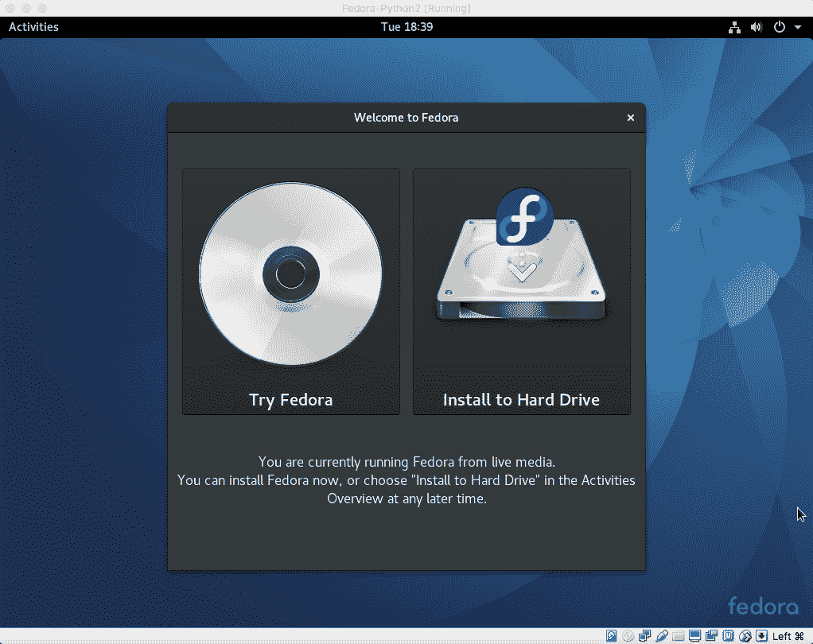Open the clock showing Tue 18:39
813x644 pixels.
(406, 27)
